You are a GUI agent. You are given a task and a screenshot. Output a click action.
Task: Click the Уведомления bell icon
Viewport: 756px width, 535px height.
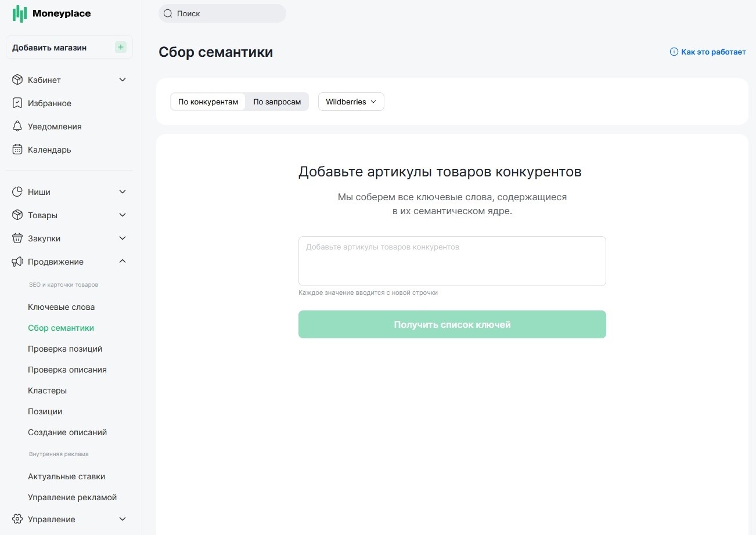(x=17, y=126)
